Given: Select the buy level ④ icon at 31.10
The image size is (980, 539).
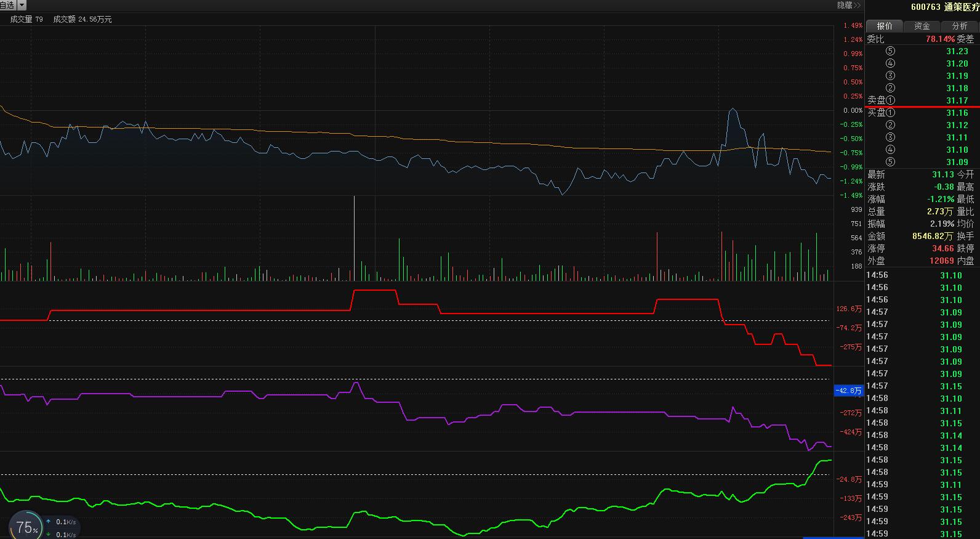Looking at the screenshot, I should coord(890,150).
